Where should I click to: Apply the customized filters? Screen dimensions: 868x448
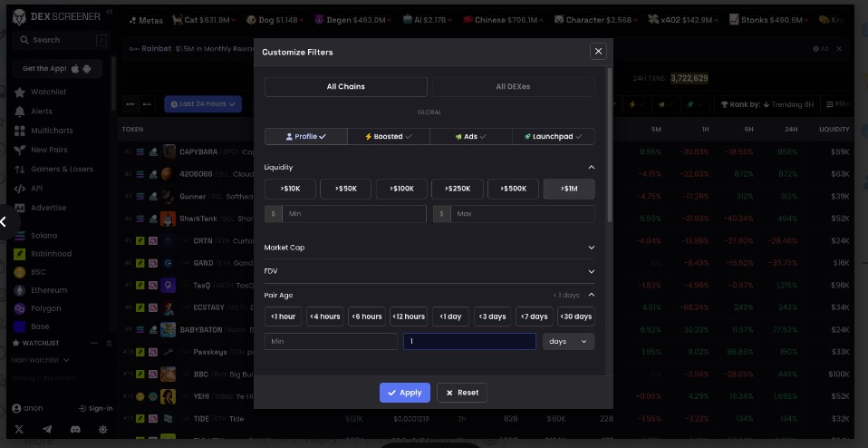[405, 393]
